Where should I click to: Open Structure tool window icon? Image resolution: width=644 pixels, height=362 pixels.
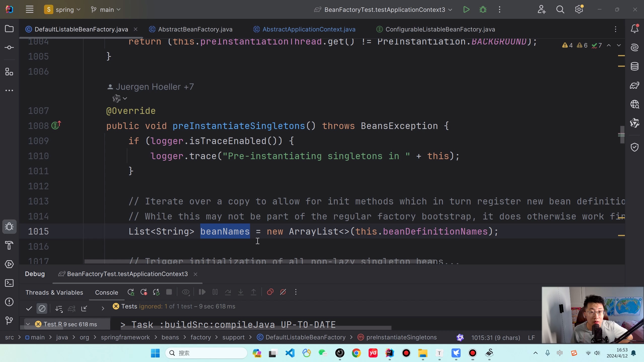pyautogui.click(x=9, y=72)
